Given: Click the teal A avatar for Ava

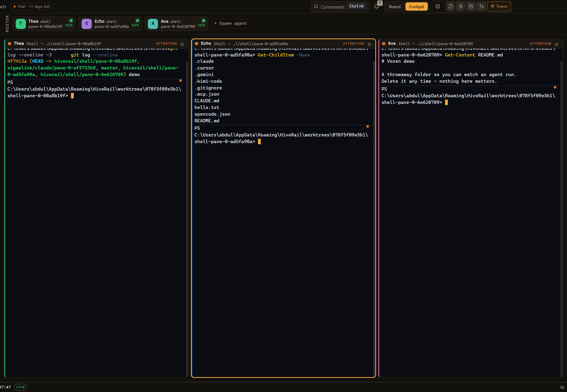Looking at the screenshot, I should click(153, 24).
